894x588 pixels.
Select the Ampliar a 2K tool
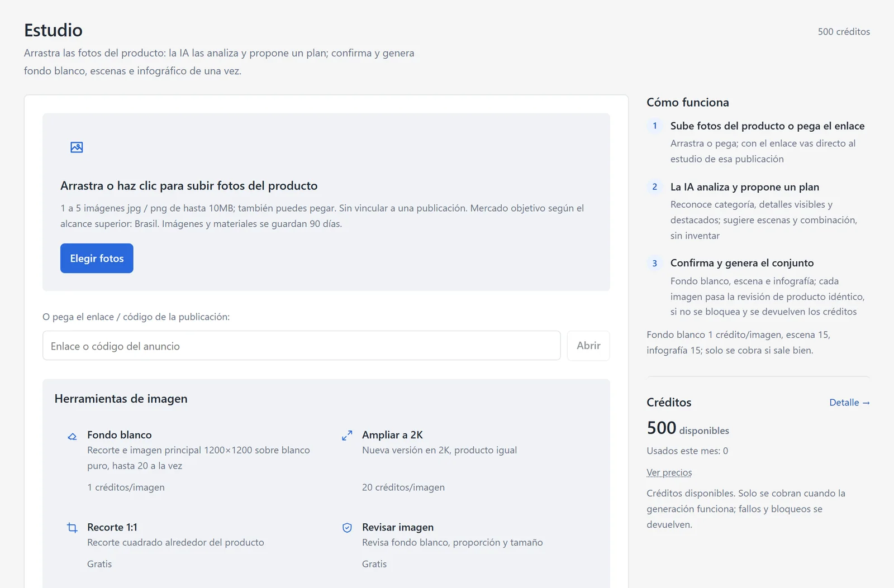(x=464, y=461)
